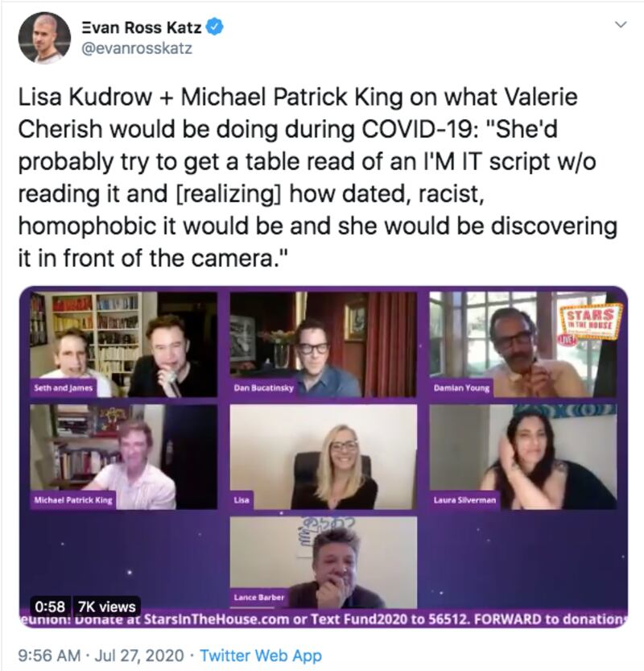Click the tweet text about Valerie Cherish
Image resolution: width=644 pixels, height=671 pixels.
(318, 177)
